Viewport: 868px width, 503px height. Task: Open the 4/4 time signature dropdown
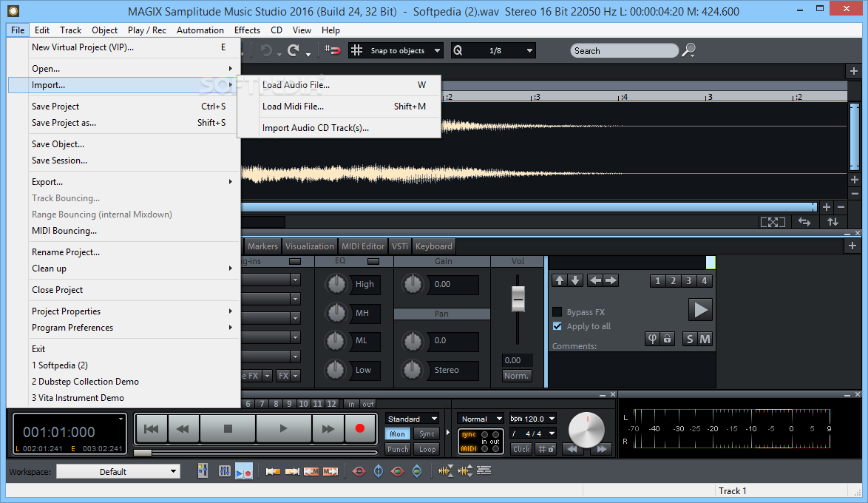point(532,433)
